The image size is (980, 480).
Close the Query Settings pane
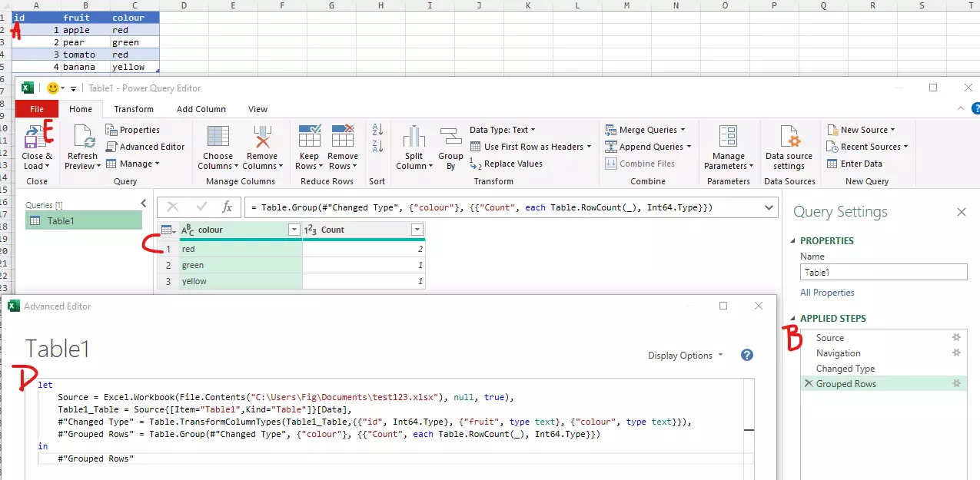click(x=961, y=212)
